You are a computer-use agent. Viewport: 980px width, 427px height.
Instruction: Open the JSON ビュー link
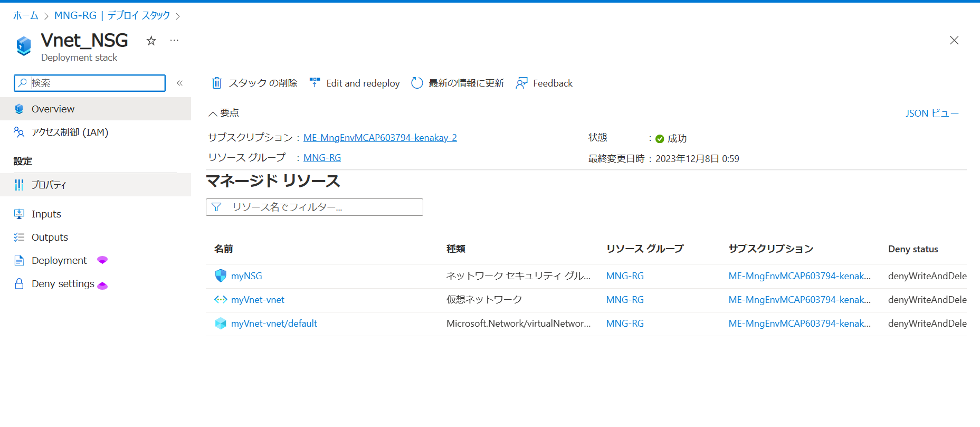(x=932, y=113)
